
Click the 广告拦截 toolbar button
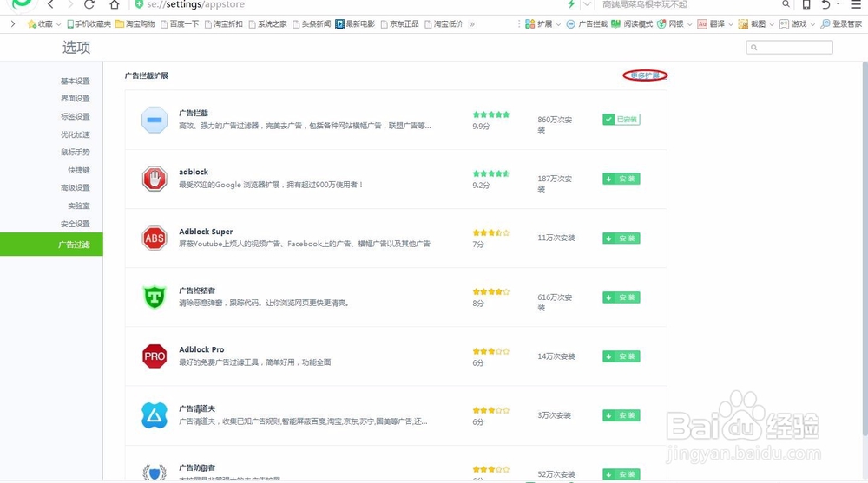click(x=586, y=23)
